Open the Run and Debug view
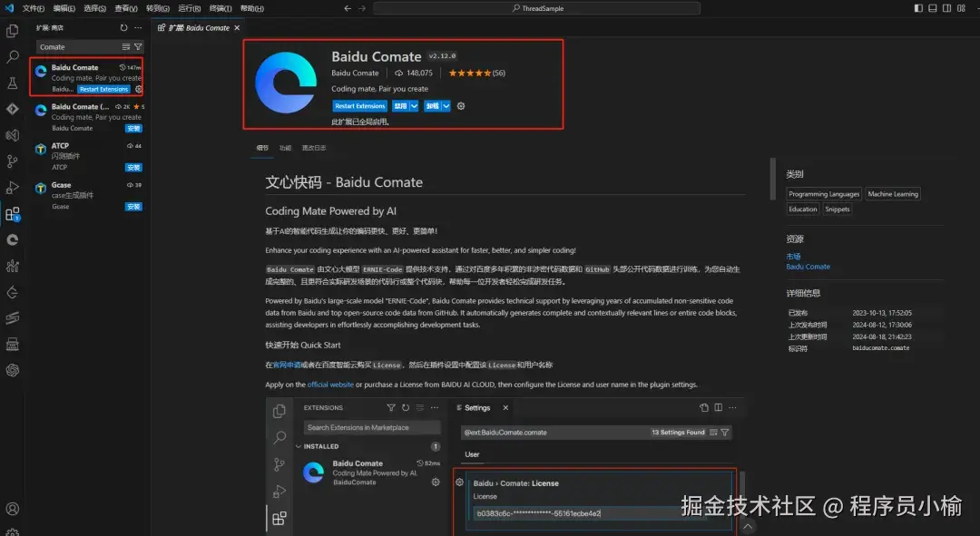 (x=13, y=188)
